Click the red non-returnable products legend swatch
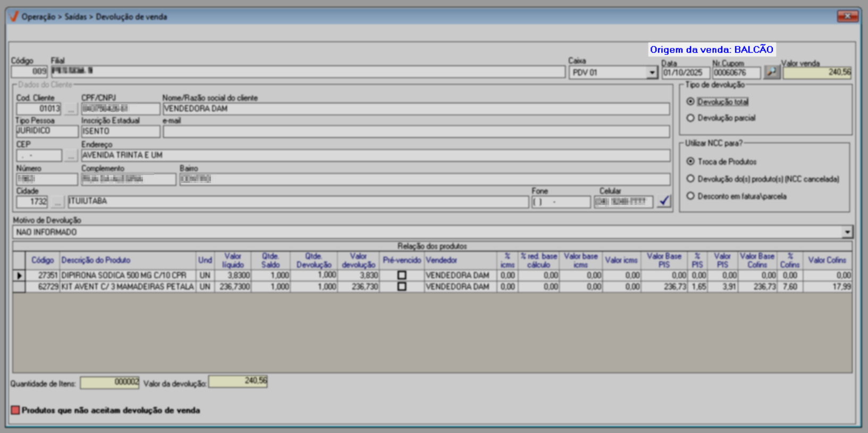This screenshot has width=868, height=433. tap(15, 410)
